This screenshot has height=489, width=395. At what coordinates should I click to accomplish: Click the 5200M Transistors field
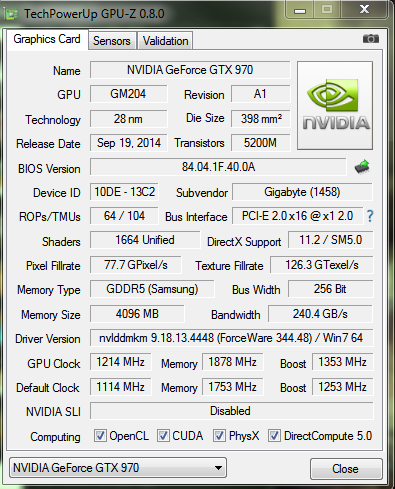(260, 143)
